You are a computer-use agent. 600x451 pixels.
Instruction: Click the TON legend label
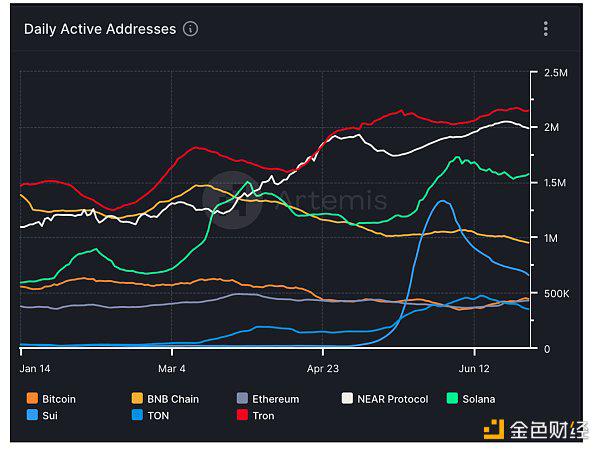click(158, 416)
